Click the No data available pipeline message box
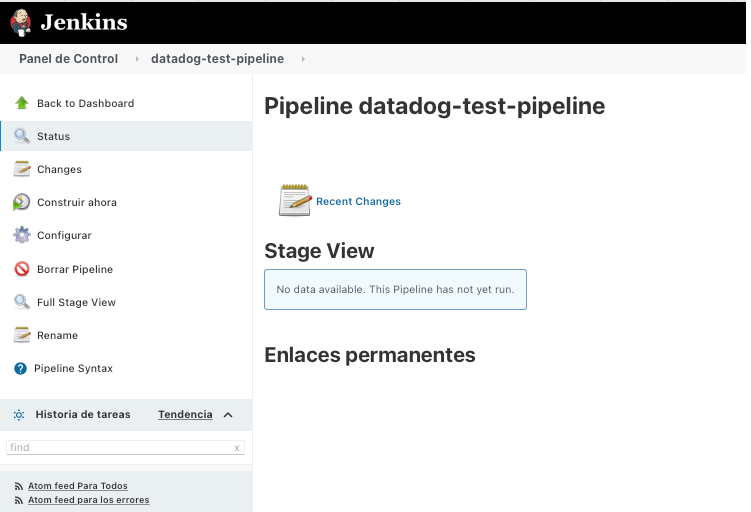Image resolution: width=751 pixels, height=512 pixels. coord(395,289)
